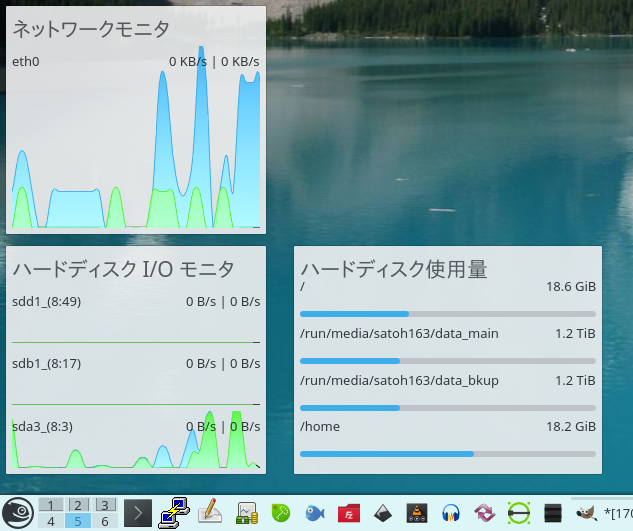Screen dimensions: 633x531
Task: Select the highlighted virtual desktop 5
Action: tap(78, 521)
